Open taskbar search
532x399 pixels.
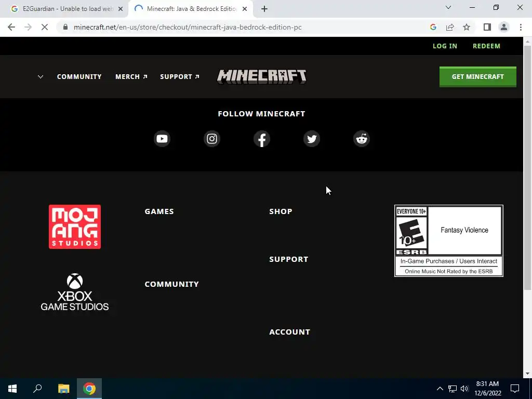37,389
